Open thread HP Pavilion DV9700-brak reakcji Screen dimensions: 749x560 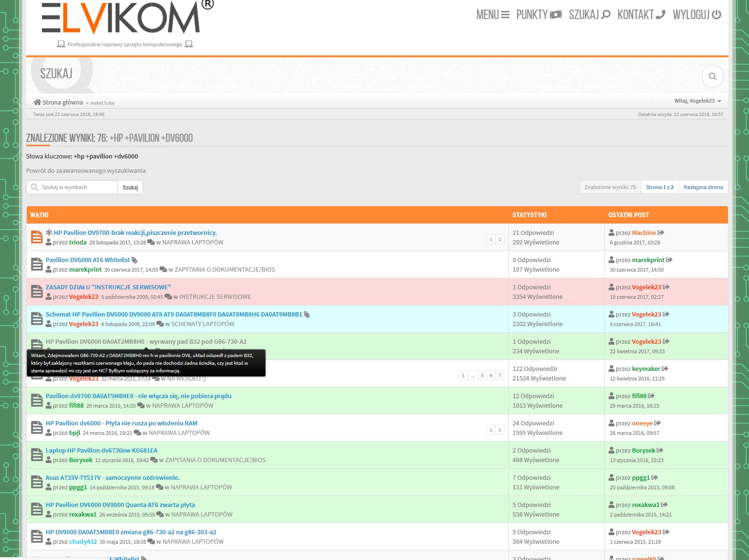point(135,232)
